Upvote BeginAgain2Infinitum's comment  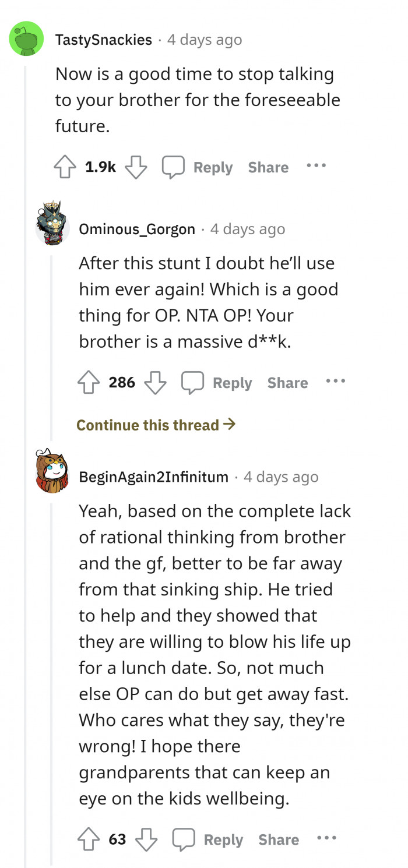click(89, 839)
